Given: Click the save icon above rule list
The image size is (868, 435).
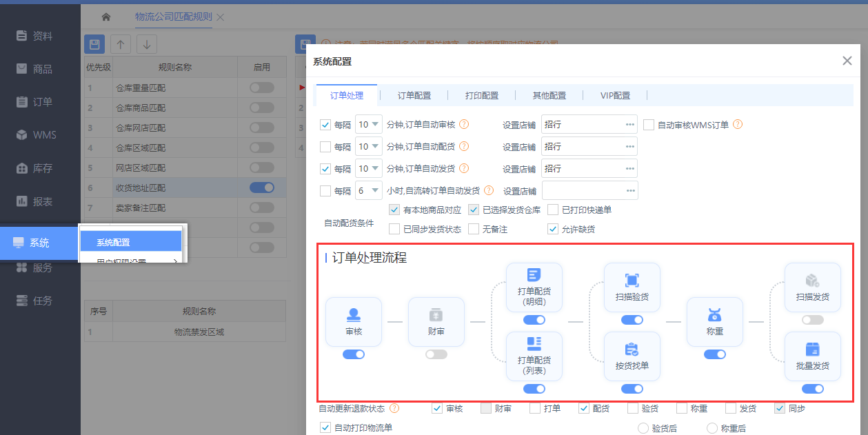Looking at the screenshot, I should 94,44.
